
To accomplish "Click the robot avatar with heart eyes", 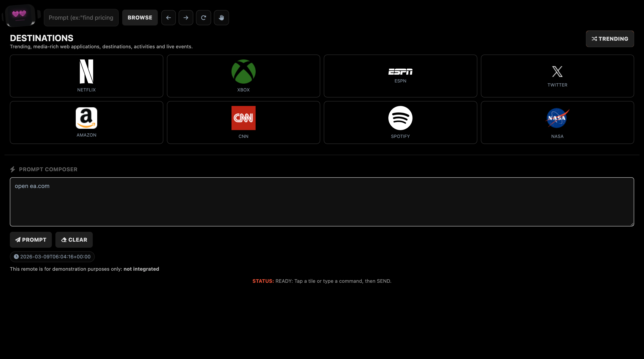I will (21, 15).
